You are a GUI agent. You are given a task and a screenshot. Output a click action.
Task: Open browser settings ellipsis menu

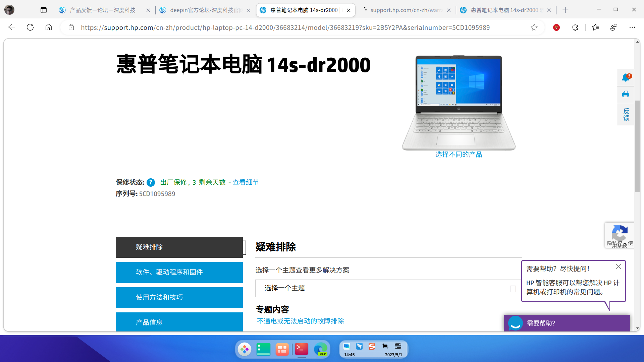(x=632, y=27)
